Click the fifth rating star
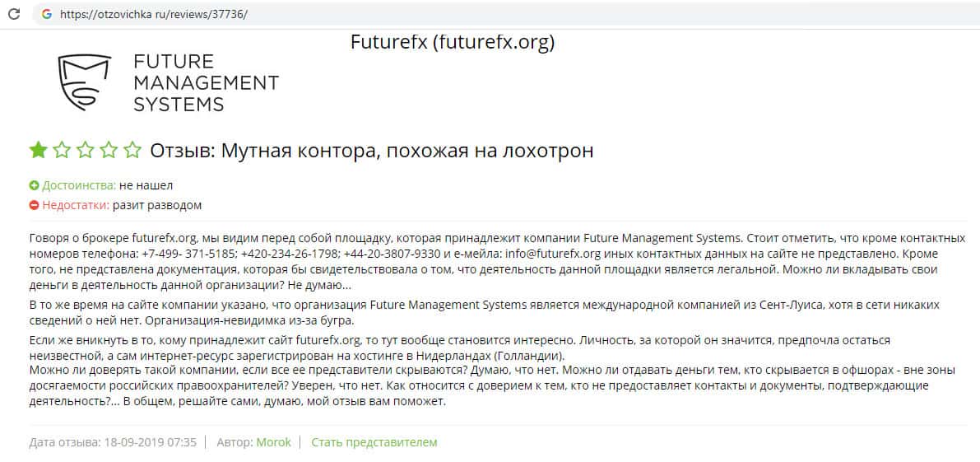 pyautogui.click(x=132, y=151)
